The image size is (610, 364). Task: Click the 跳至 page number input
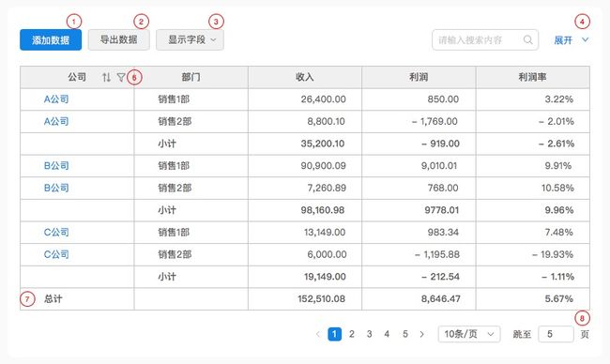click(556, 334)
